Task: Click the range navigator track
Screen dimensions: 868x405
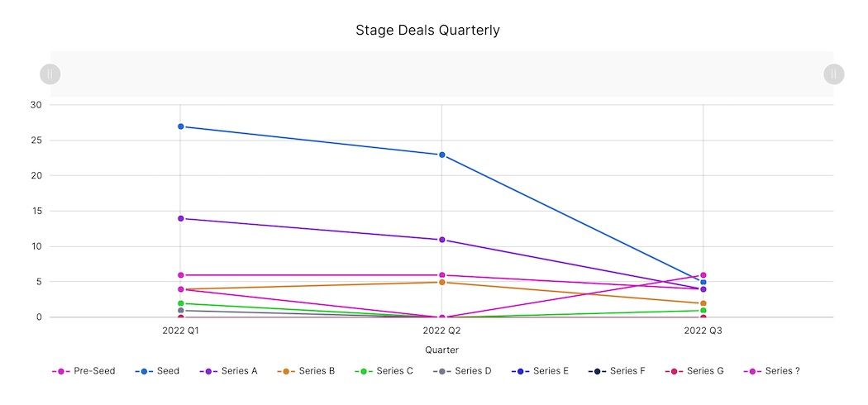Action: pyautogui.click(x=441, y=74)
